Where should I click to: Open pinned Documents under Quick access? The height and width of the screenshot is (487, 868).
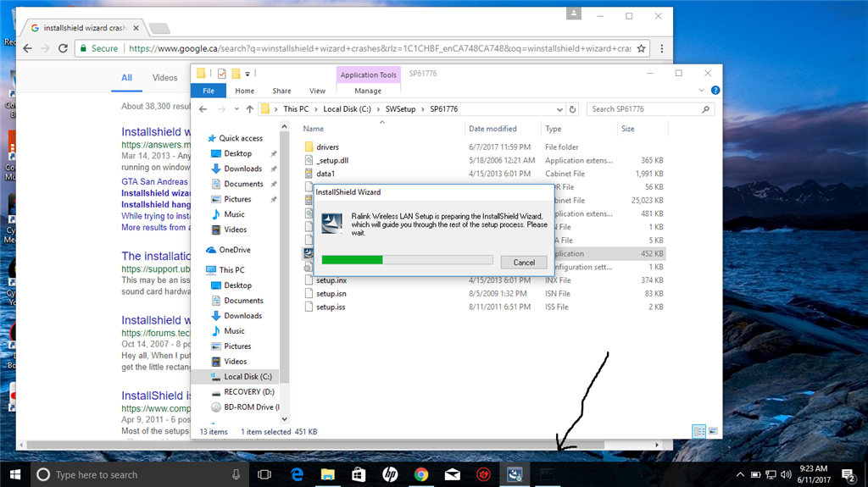point(243,184)
